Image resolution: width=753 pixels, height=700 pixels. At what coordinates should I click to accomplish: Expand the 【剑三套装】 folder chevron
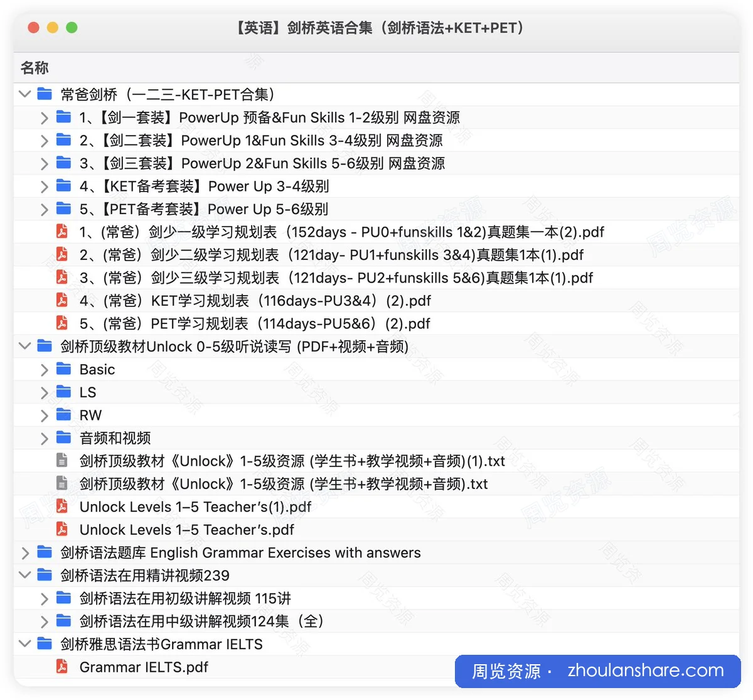click(x=44, y=163)
